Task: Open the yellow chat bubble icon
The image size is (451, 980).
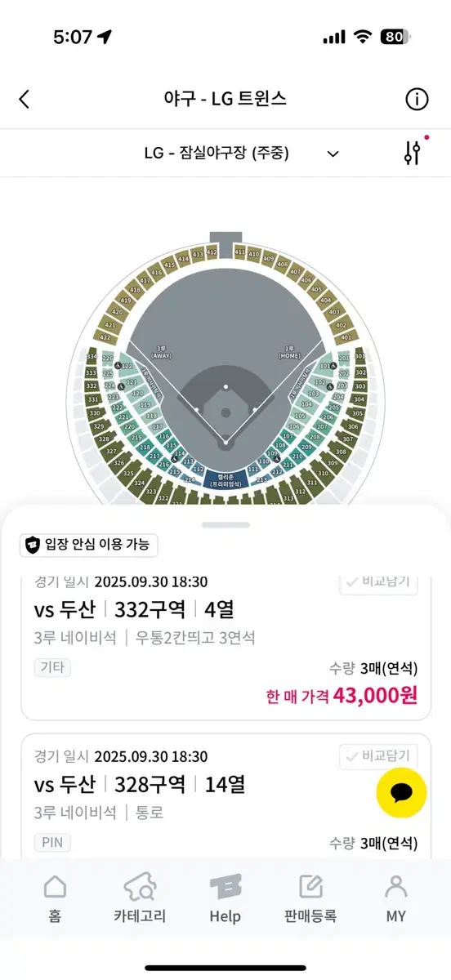Action: coord(401,792)
